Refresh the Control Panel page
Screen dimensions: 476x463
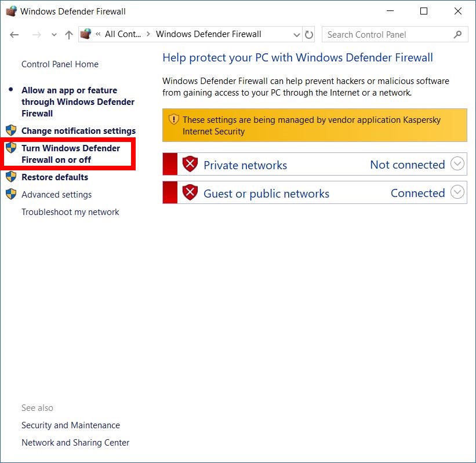[x=308, y=35]
